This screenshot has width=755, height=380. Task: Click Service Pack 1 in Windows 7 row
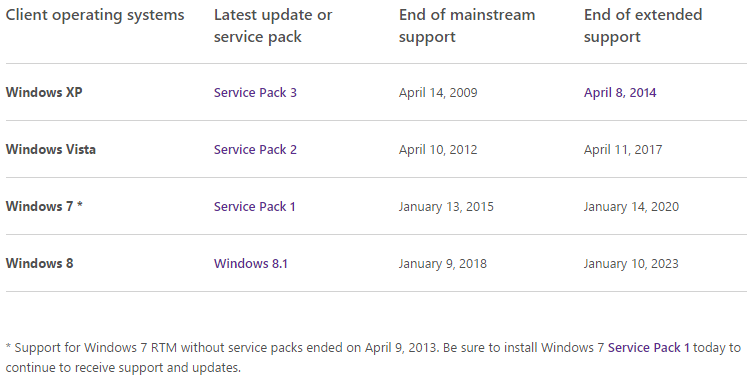255,207
